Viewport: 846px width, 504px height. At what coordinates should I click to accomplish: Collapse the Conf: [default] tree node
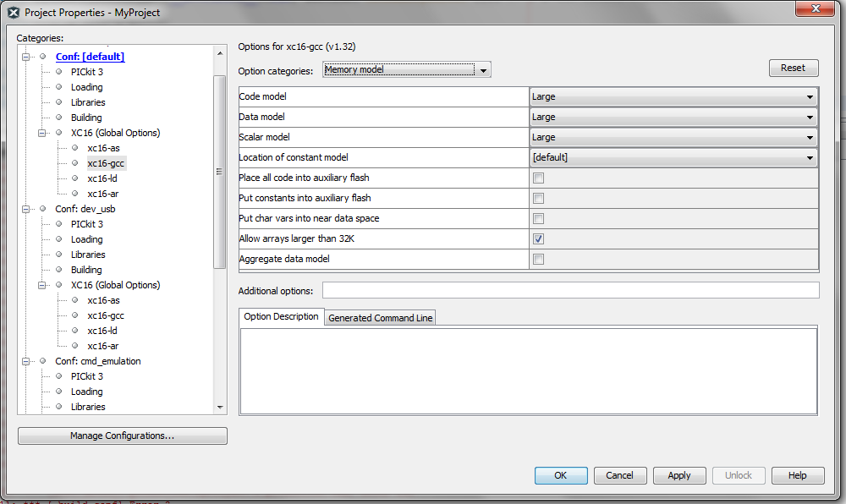click(25, 57)
